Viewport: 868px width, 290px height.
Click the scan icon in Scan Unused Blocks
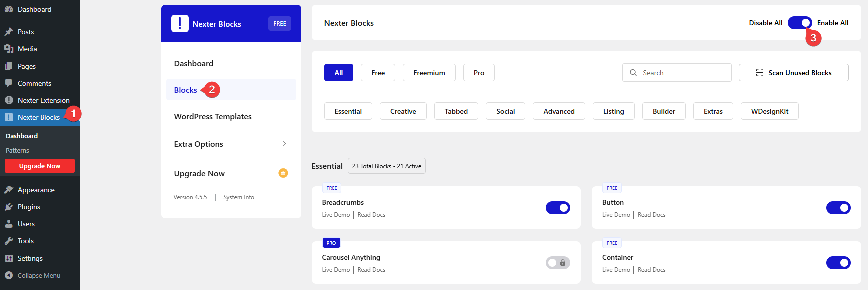[760, 73]
